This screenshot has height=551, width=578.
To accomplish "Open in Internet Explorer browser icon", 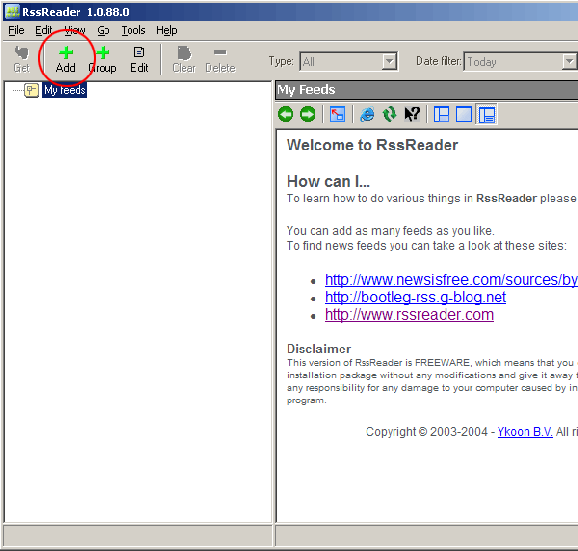I will (367, 114).
